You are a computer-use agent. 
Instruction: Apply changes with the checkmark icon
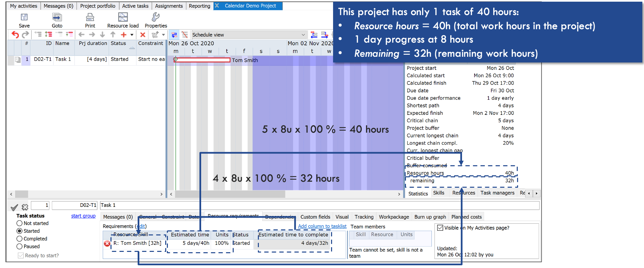point(14,207)
